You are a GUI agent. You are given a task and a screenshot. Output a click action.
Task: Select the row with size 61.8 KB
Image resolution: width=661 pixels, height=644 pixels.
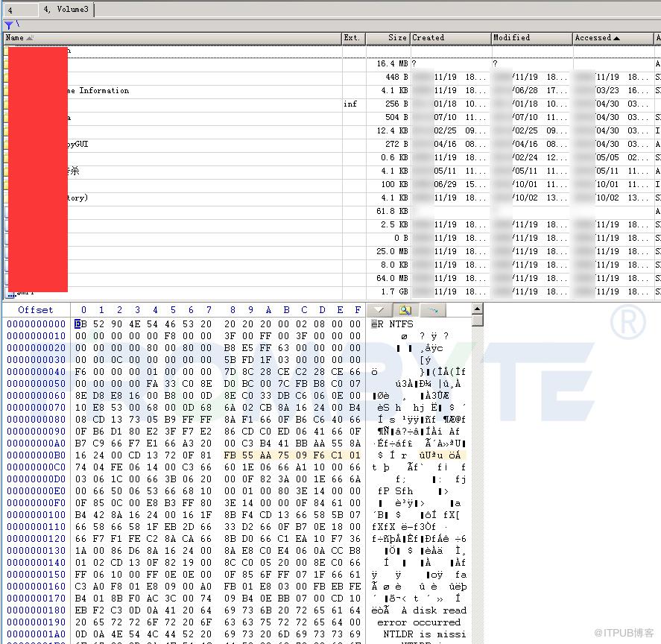pos(332,211)
